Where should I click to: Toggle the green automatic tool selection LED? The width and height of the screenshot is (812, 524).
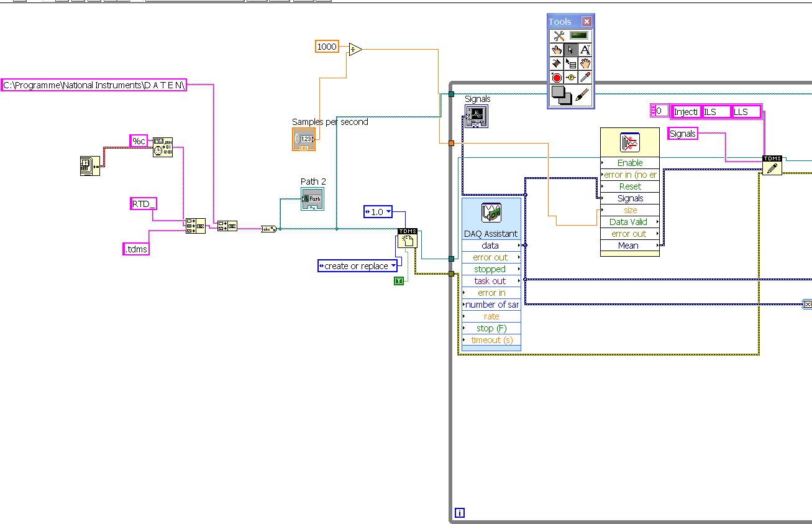pyautogui.click(x=579, y=36)
